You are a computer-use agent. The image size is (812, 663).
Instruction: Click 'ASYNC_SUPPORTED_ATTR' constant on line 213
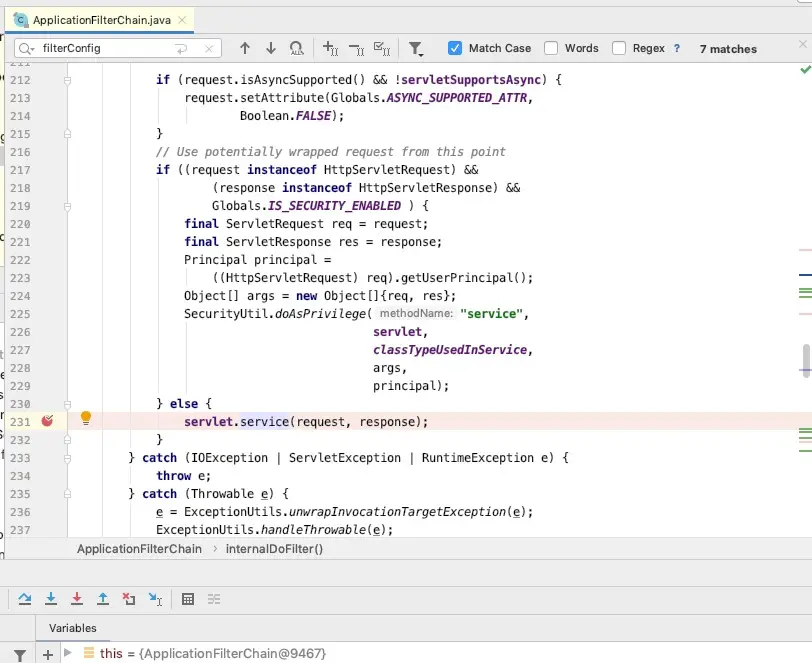pyautogui.click(x=457, y=98)
